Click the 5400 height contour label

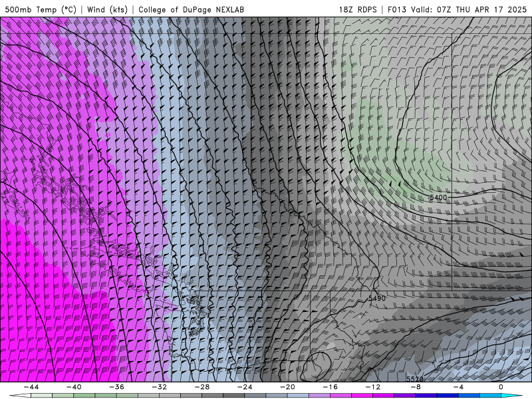(438, 198)
